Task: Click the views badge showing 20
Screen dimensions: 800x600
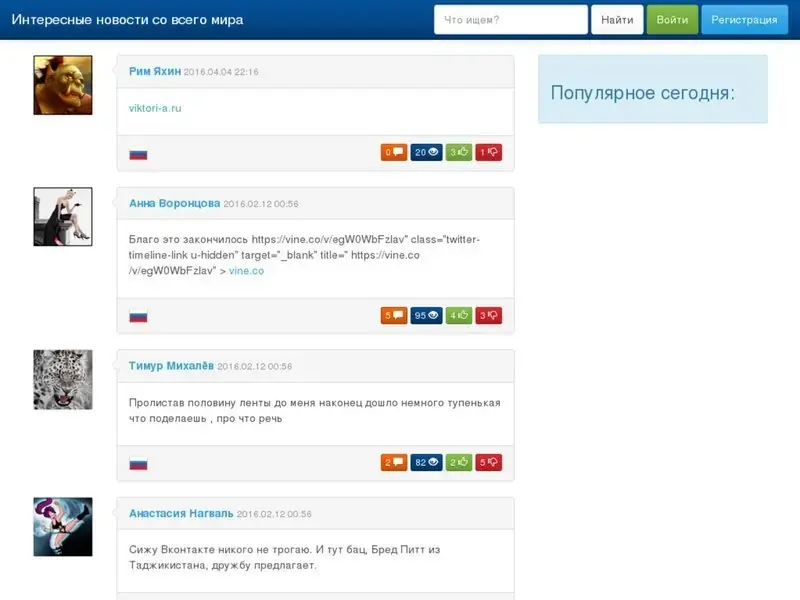Action: [x=426, y=153]
